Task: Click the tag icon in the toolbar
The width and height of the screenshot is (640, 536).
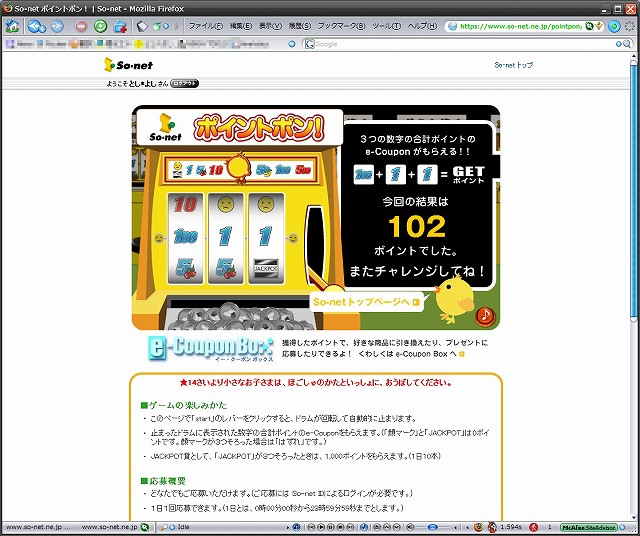Action: pyautogui.click(x=142, y=27)
